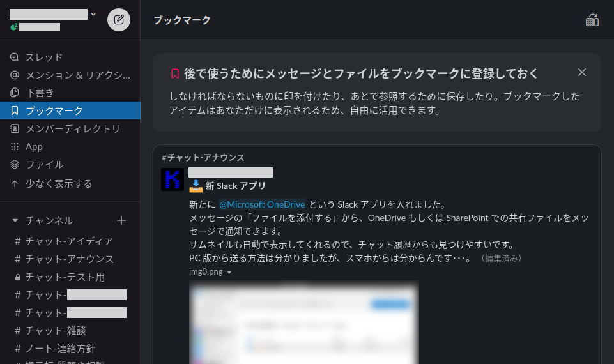The width and height of the screenshot is (614, 364).
Task: Expand the img0.png file dropdown arrow
Action: pos(229,273)
